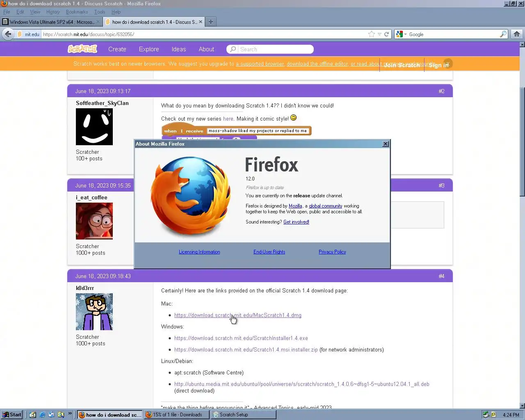
Task: Expand the quick launch overflow chevron
Action: (x=70, y=413)
